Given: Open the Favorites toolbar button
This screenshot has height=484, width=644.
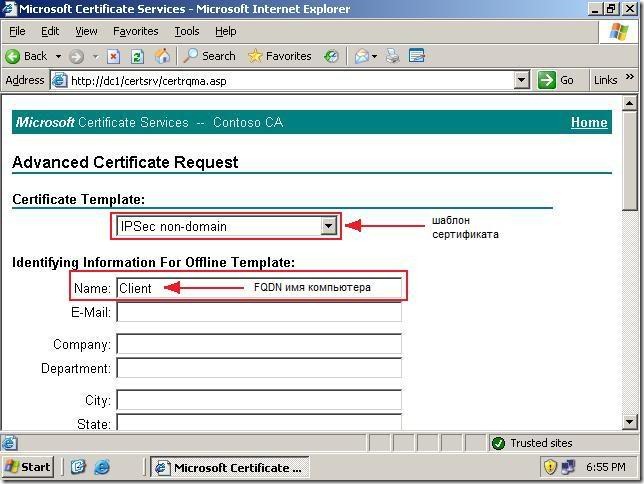Looking at the screenshot, I should coord(280,56).
